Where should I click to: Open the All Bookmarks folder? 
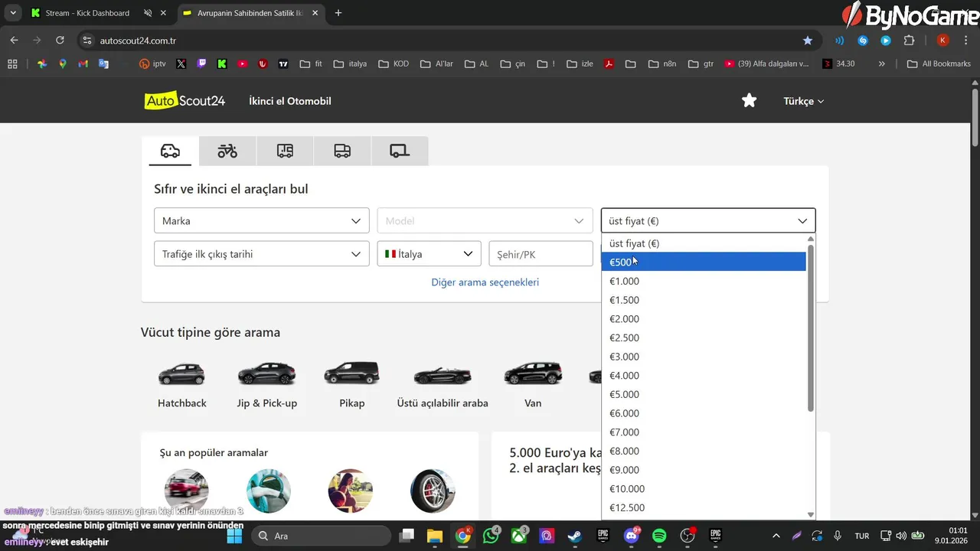tap(939, 64)
